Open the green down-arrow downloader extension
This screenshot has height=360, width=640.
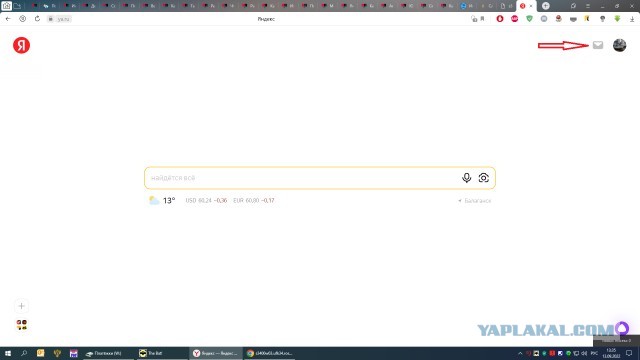coord(617,19)
